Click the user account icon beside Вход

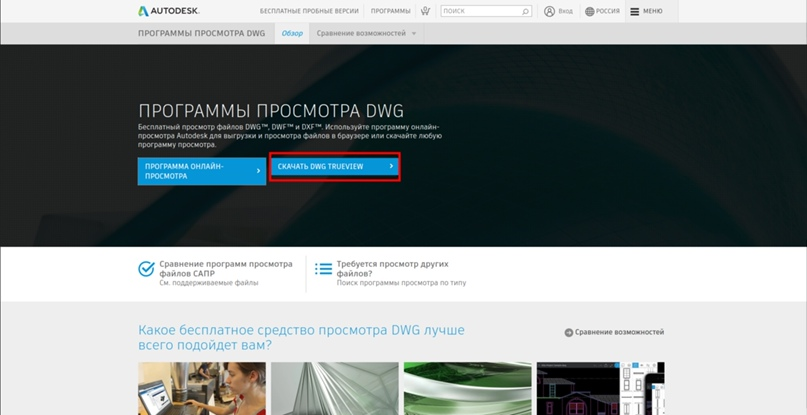point(549,11)
